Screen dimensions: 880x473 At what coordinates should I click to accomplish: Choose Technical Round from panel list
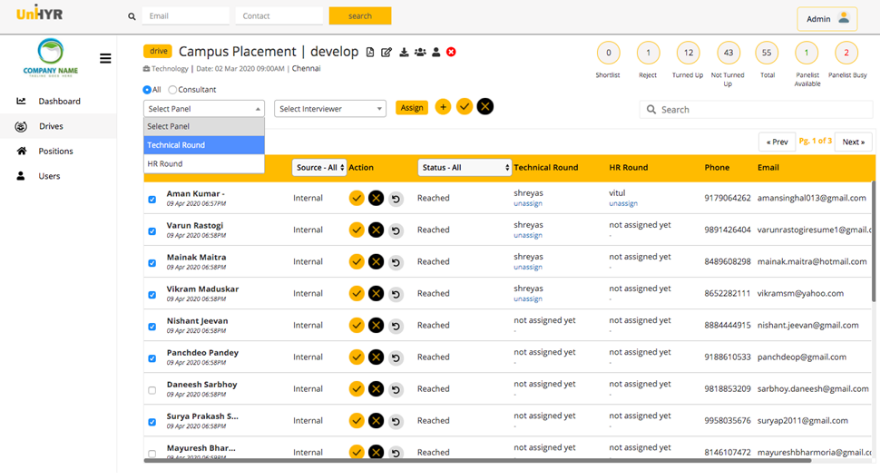(x=204, y=145)
